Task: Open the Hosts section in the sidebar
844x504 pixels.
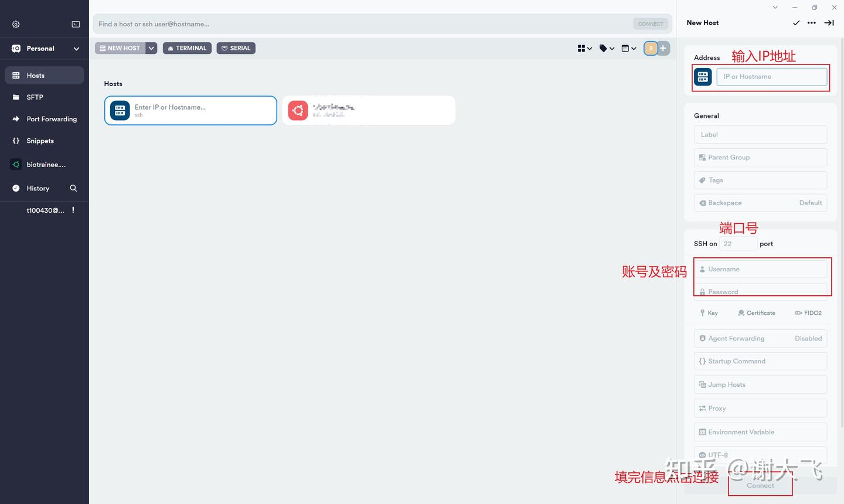Action: click(35, 75)
